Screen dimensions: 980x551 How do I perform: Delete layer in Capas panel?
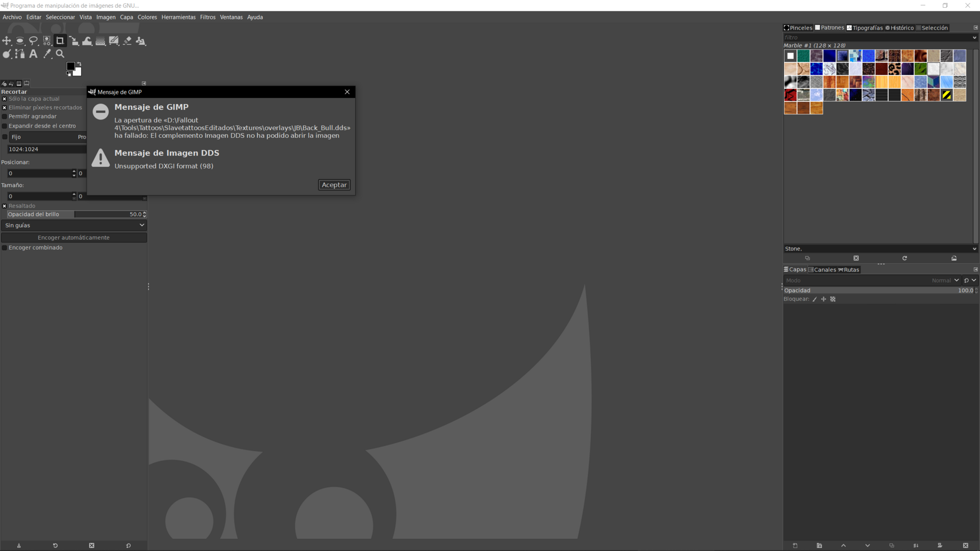pyautogui.click(x=965, y=545)
